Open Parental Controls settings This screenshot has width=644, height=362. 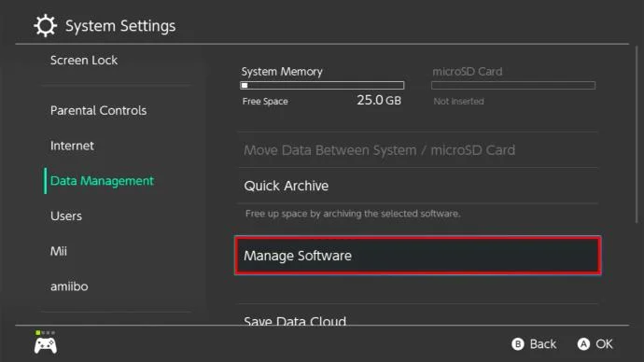click(99, 110)
